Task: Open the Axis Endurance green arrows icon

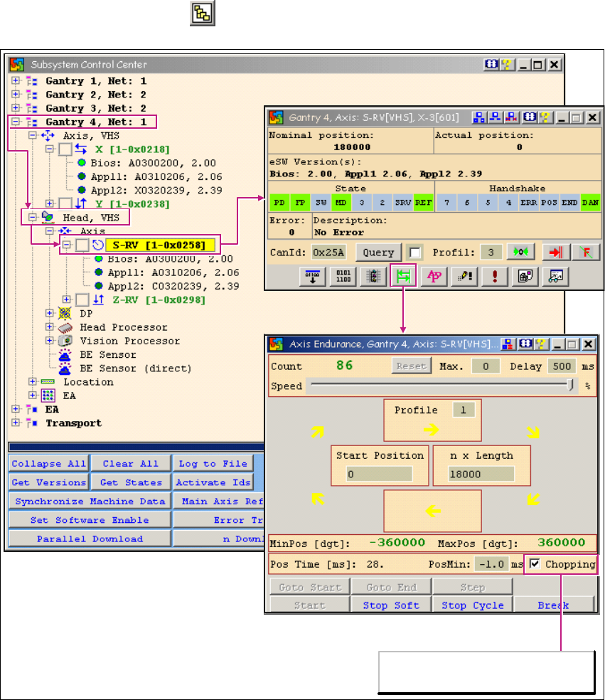Action: 402,277
